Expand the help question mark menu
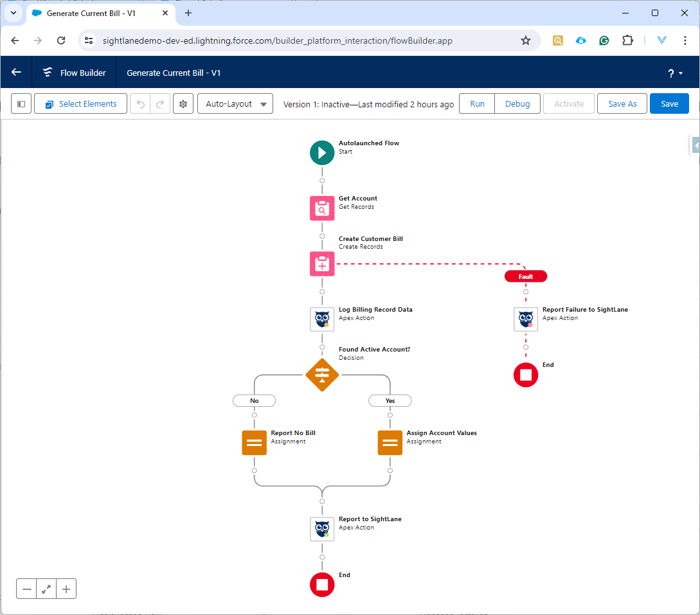Screen dimensions: 700x615 pyautogui.click(x=674, y=73)
